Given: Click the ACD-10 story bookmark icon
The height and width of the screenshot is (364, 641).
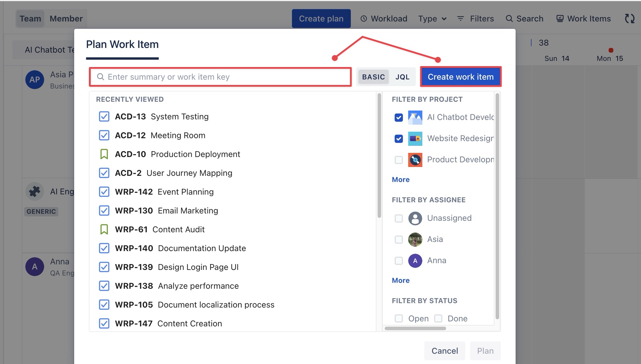Looking at the screenshot, I should (104, 154).
